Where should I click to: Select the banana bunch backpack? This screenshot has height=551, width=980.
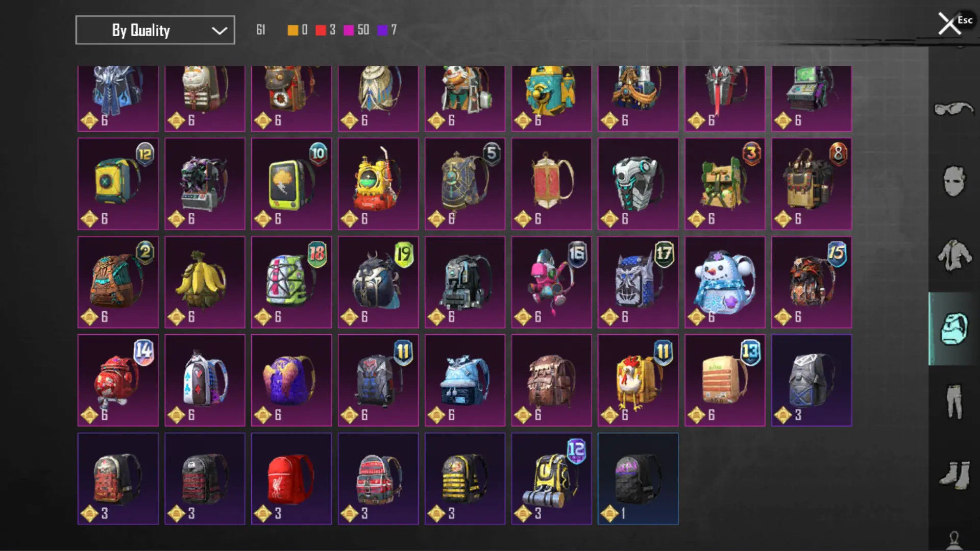pyautogui.click(x=205, y=282)
